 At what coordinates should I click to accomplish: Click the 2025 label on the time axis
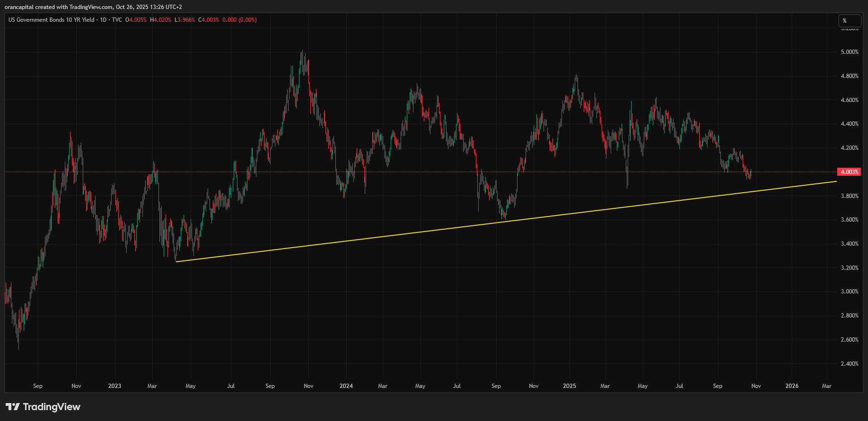(570, 386)
